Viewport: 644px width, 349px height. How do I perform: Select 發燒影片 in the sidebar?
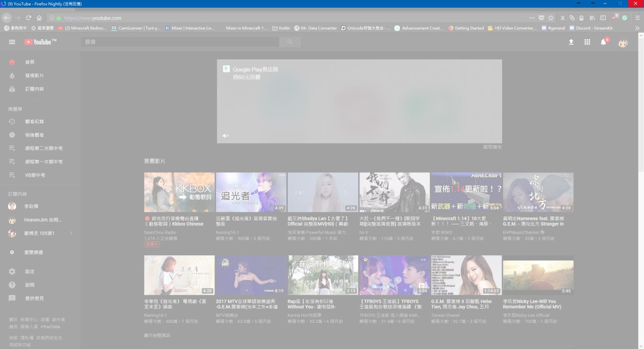[34, 76]
